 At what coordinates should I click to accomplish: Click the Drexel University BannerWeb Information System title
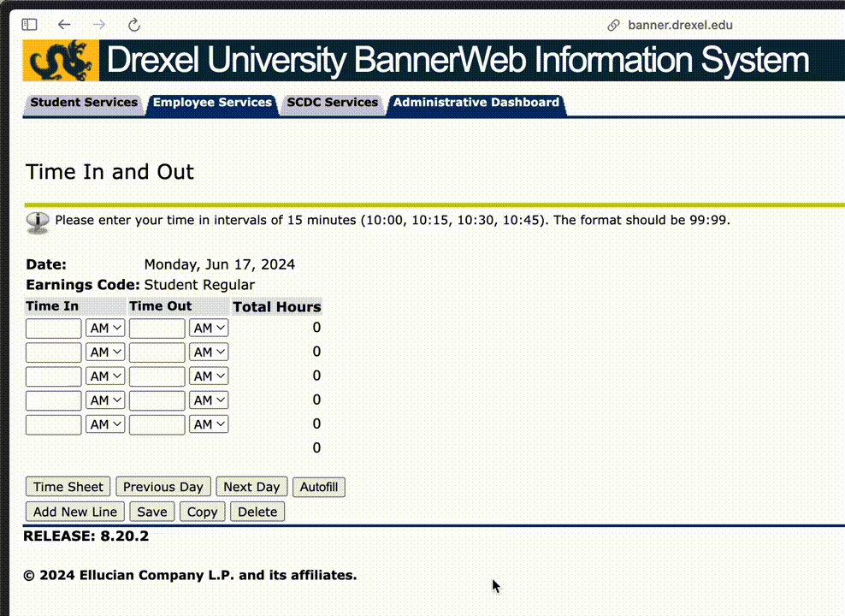(458, 60)
